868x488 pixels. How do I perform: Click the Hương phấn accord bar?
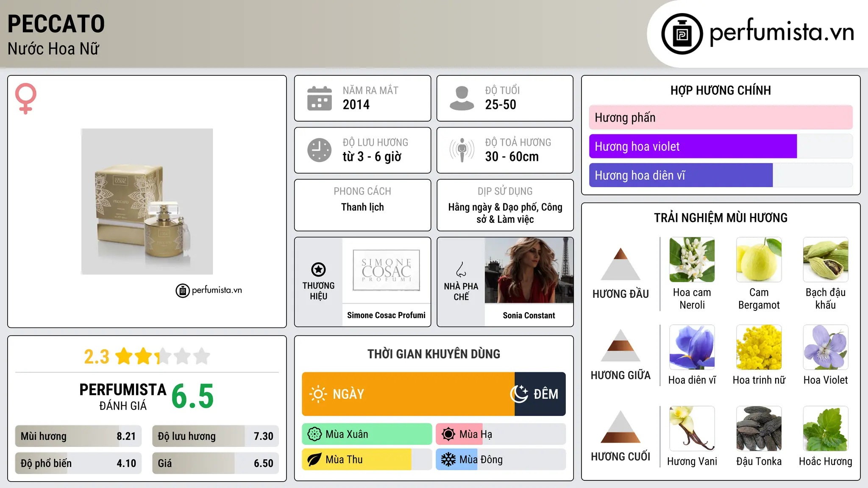[721, 117]
